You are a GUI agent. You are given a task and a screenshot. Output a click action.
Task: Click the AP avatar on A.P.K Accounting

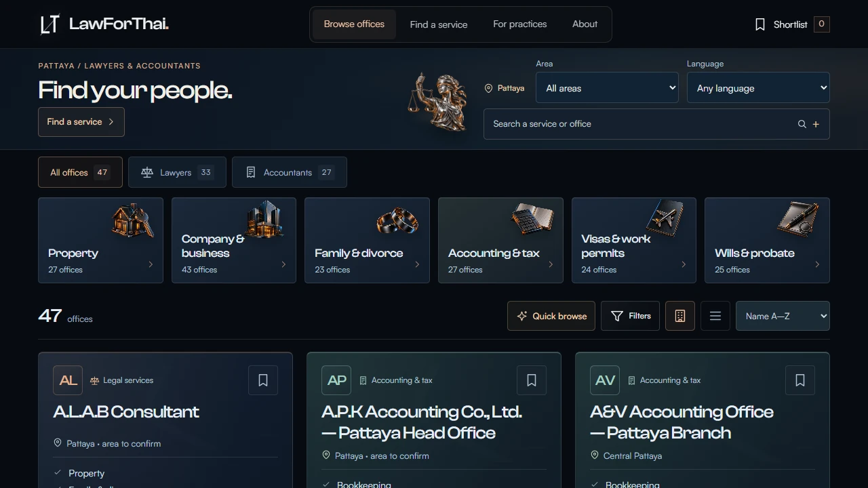pos(336,380)
